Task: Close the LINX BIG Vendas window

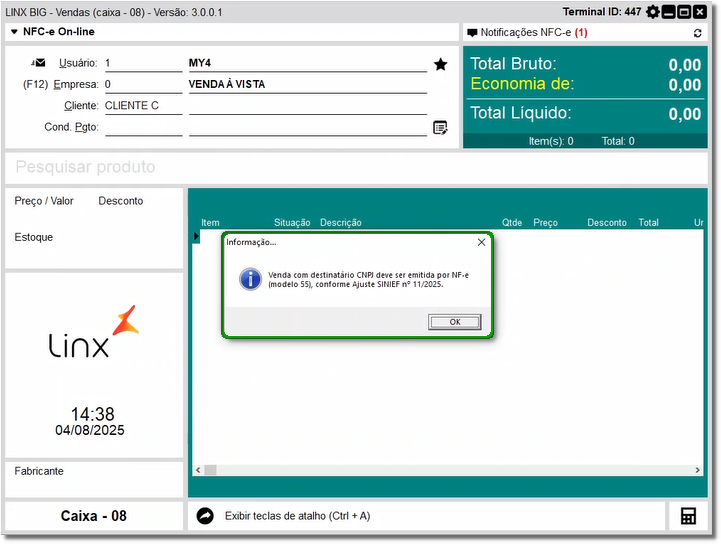Action: [x=700, y=12]
